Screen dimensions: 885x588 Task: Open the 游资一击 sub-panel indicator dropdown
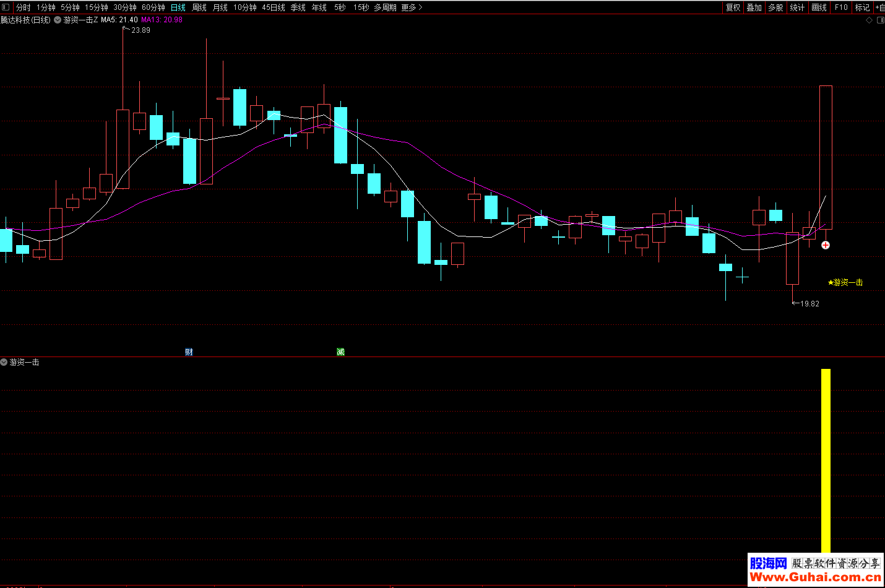(x=4, y=362)
